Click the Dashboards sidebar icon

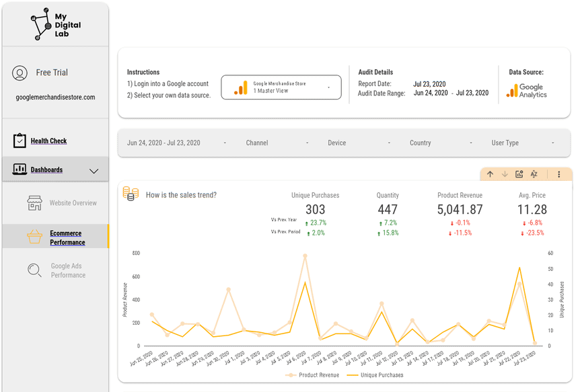20,169
